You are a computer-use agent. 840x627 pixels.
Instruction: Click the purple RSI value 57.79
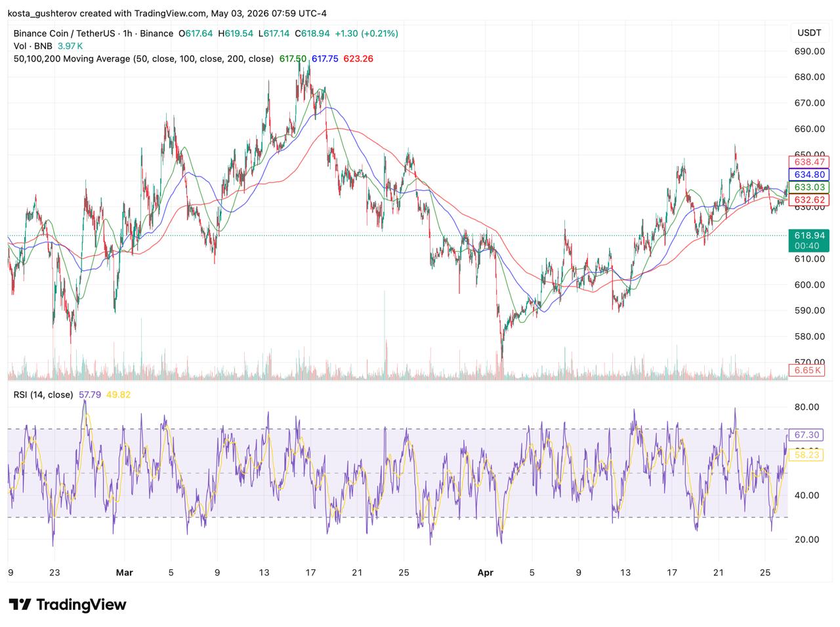tap(90, 395)
